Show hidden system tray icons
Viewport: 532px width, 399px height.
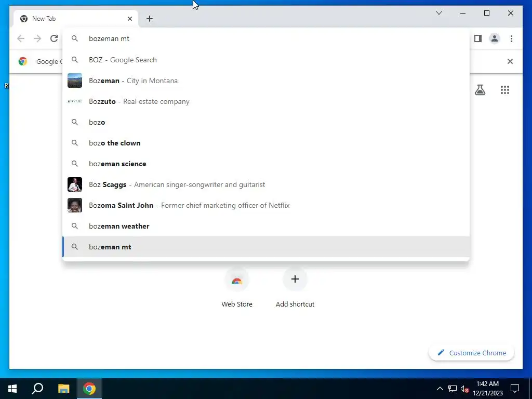440,389
